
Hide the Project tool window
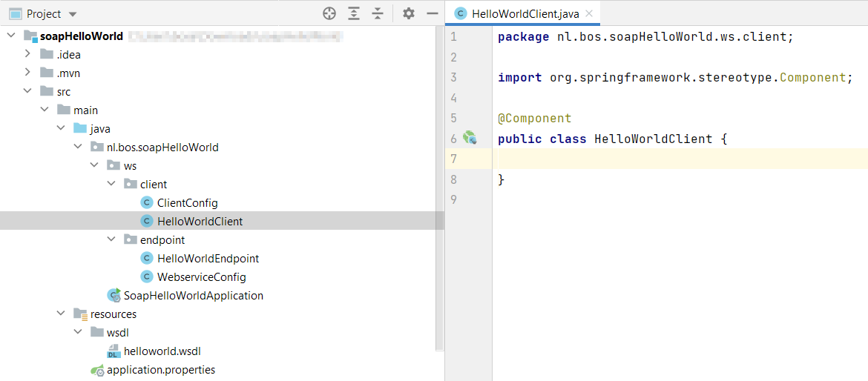click(432, 13)
